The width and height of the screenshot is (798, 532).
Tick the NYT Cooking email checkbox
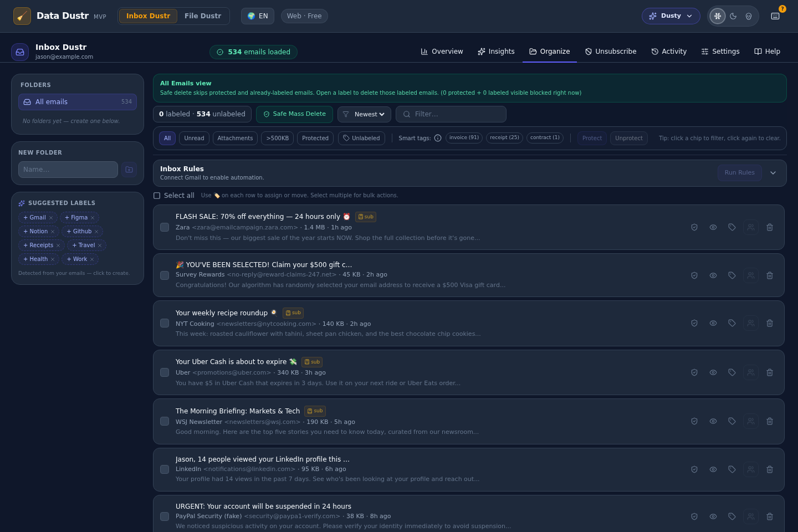point(165,323)
